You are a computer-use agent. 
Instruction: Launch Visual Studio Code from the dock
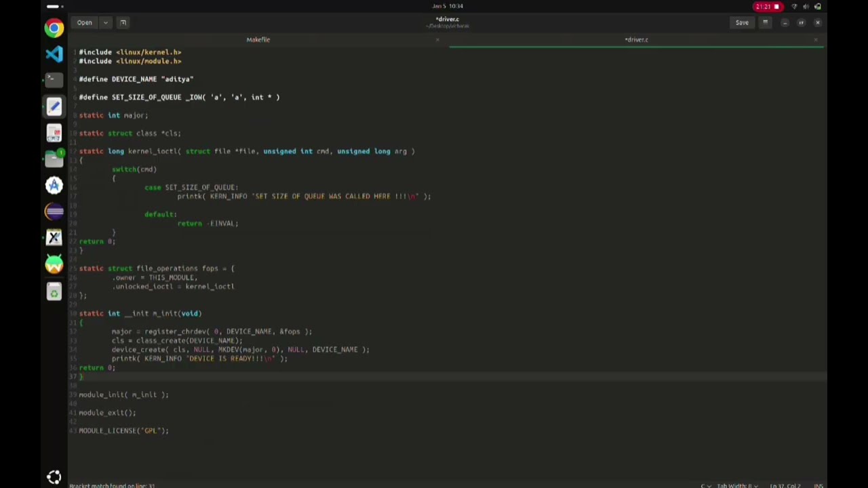pyautogui.click(x=54, y=54)
